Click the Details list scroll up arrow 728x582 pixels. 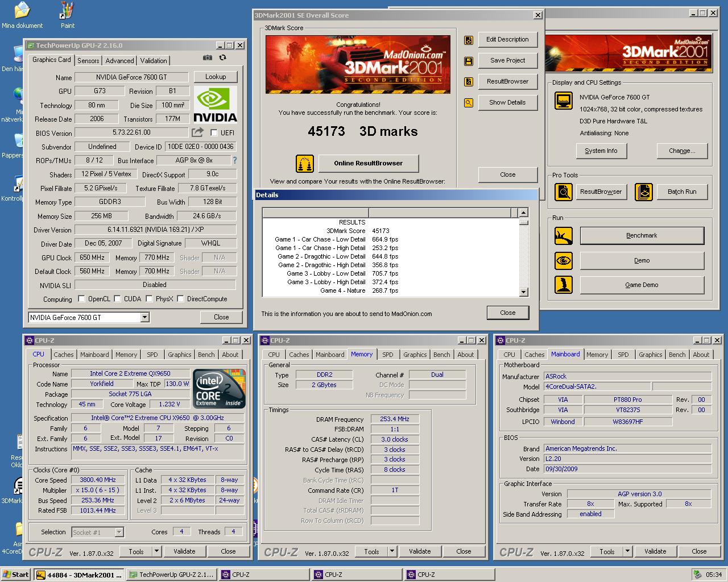[x=524, y=213]
